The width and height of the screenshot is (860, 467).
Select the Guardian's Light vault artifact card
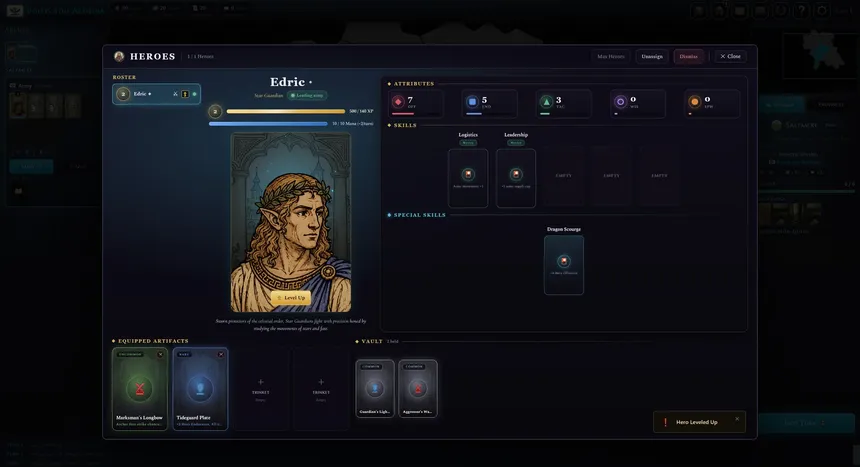point(375,389)
